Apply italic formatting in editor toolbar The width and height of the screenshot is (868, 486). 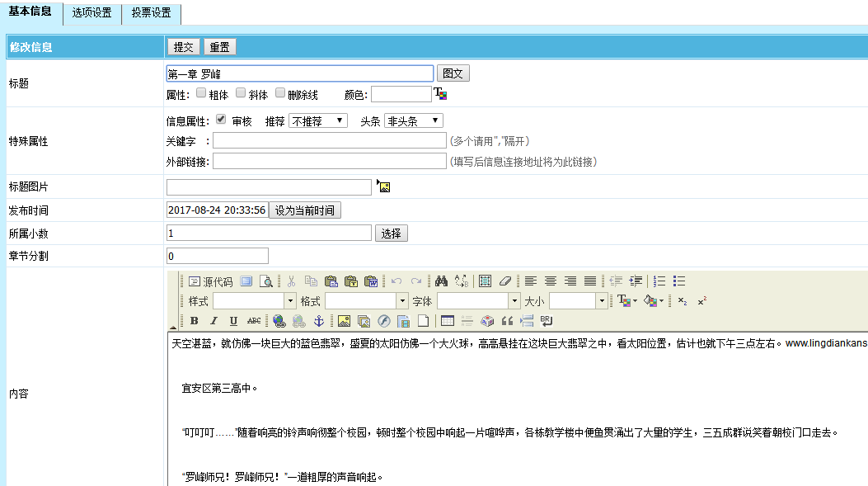click(213, 321)
